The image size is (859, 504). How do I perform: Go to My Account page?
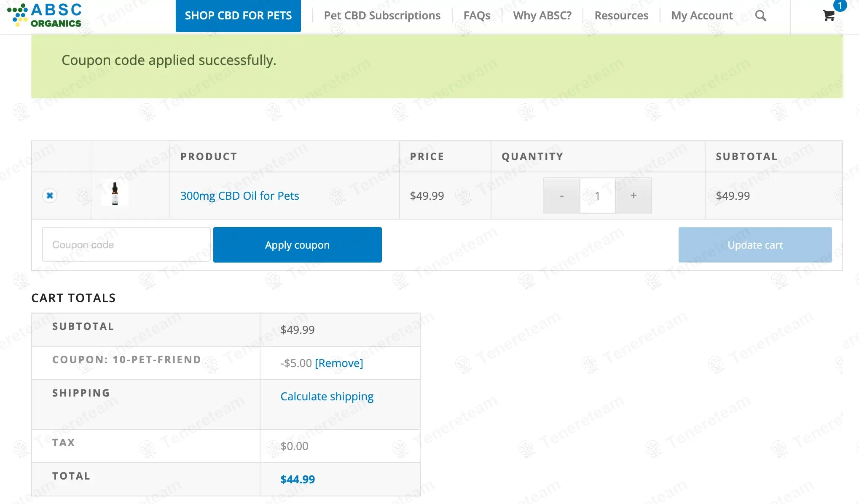tap(702, 16)
